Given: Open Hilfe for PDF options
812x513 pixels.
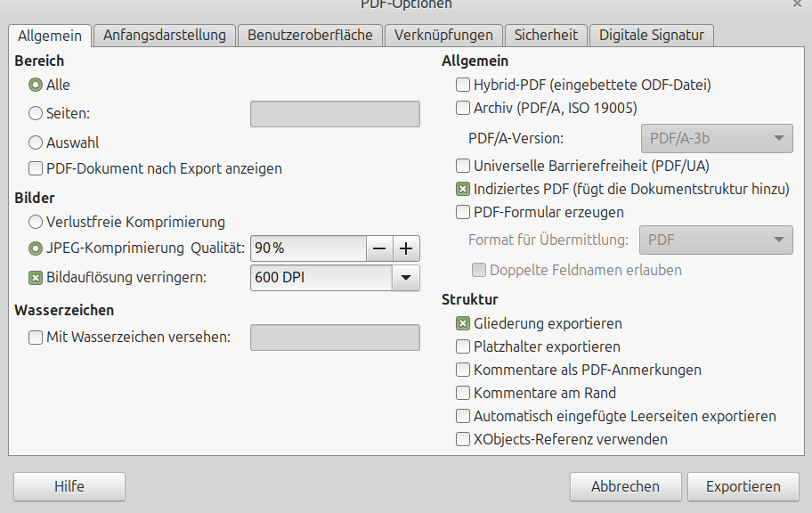Looking at the screenshot, I should point(69,486).
